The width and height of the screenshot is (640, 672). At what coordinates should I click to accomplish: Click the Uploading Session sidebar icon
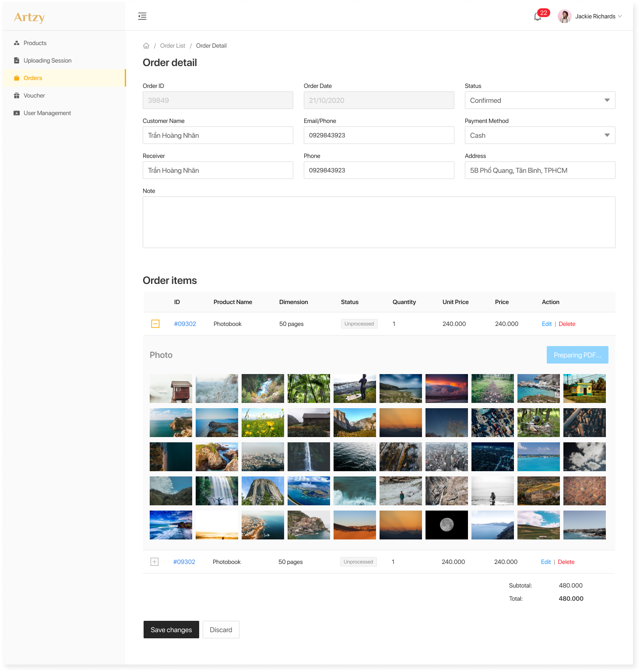pos(17,60)
